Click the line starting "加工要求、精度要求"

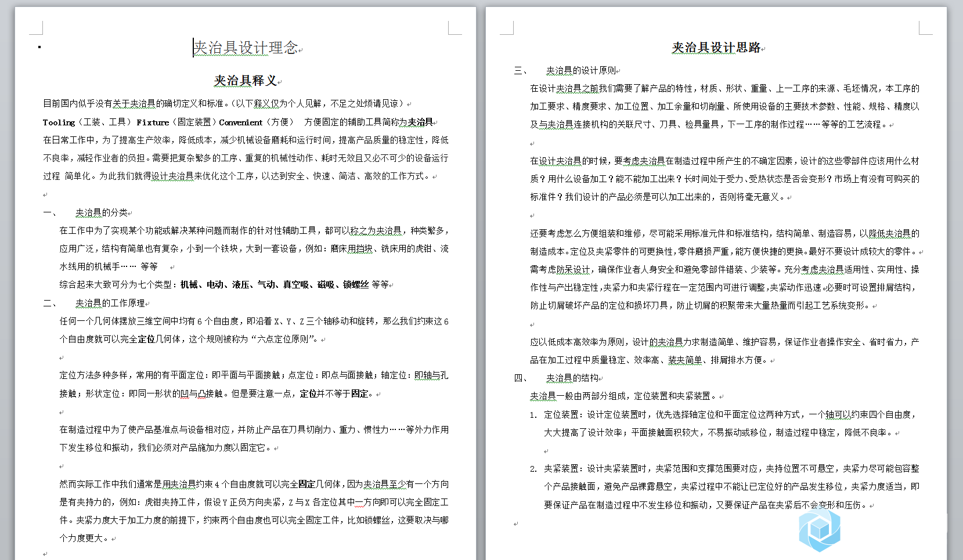coord(724,106)
